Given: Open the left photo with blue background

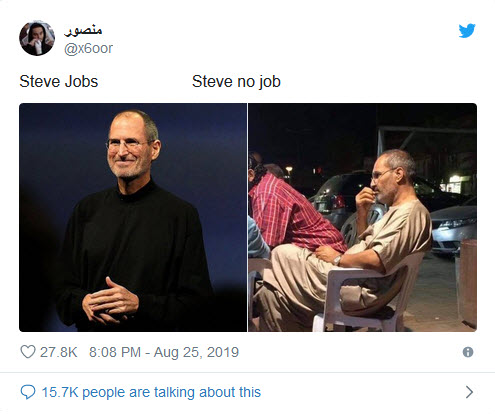Looking at the screenshot, I should pos(133,217).
